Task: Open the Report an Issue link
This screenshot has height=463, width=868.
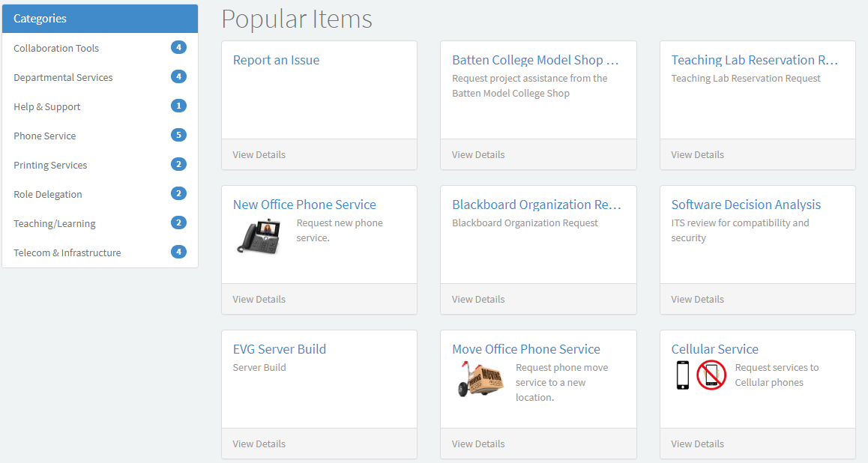Action: [276, 60]
